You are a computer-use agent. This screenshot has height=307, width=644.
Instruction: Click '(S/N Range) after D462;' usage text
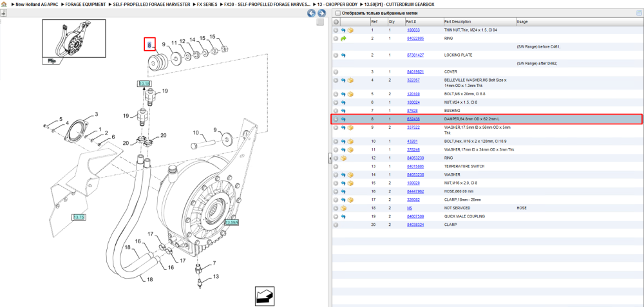click(x=537, y=64)
